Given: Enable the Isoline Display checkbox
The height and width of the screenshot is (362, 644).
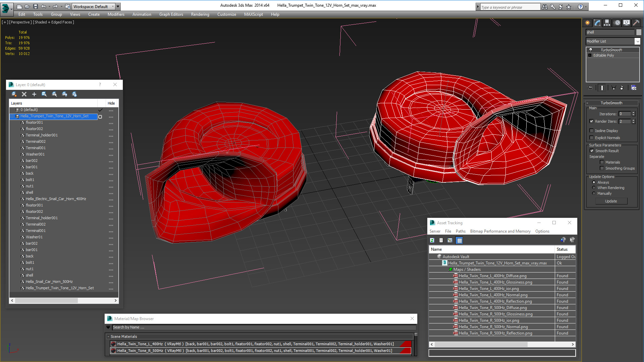Looking at the screenshot, I should click(592, 131).
